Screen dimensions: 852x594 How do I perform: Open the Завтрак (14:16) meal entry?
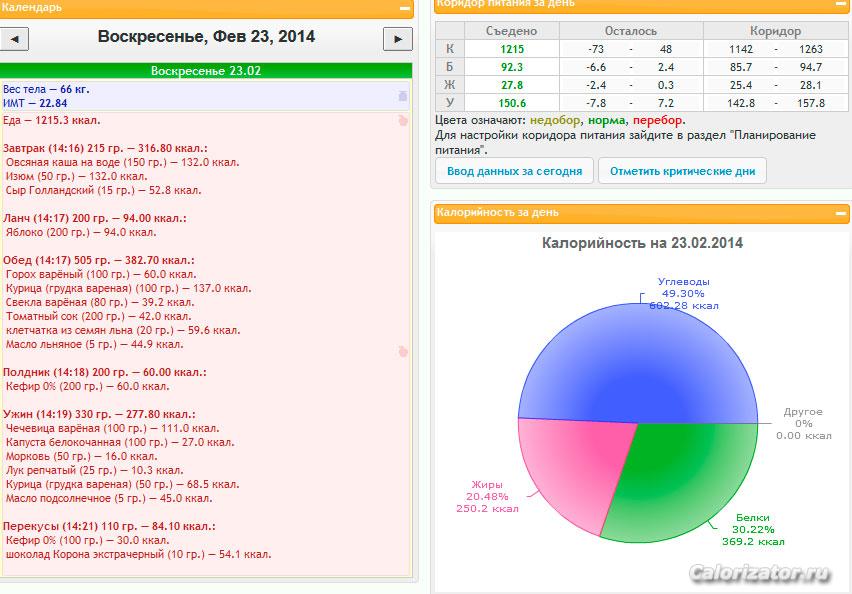click(105, 148)
